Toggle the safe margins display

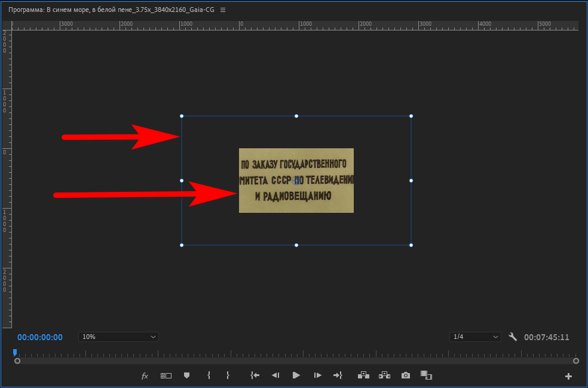(166, 375)
